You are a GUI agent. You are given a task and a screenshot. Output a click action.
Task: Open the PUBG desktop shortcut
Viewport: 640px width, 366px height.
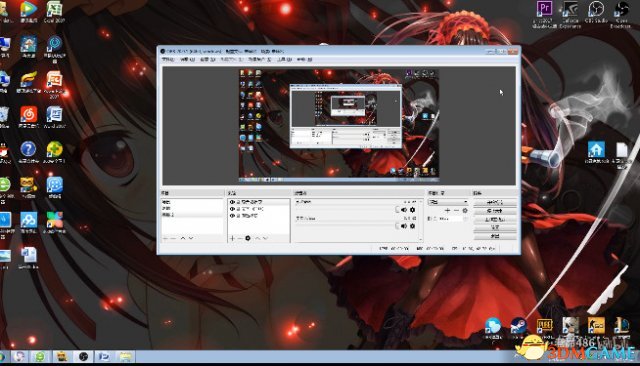[x=544, y=328]
